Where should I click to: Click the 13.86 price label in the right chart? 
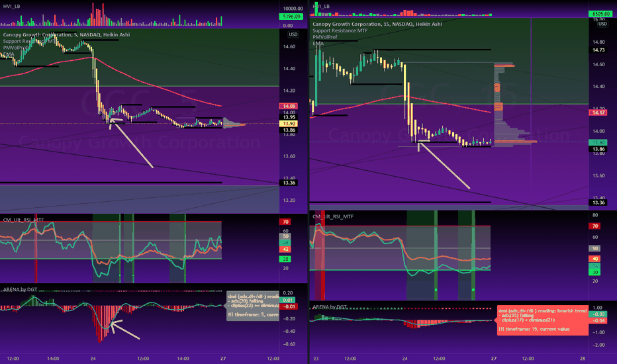[598, 149]
